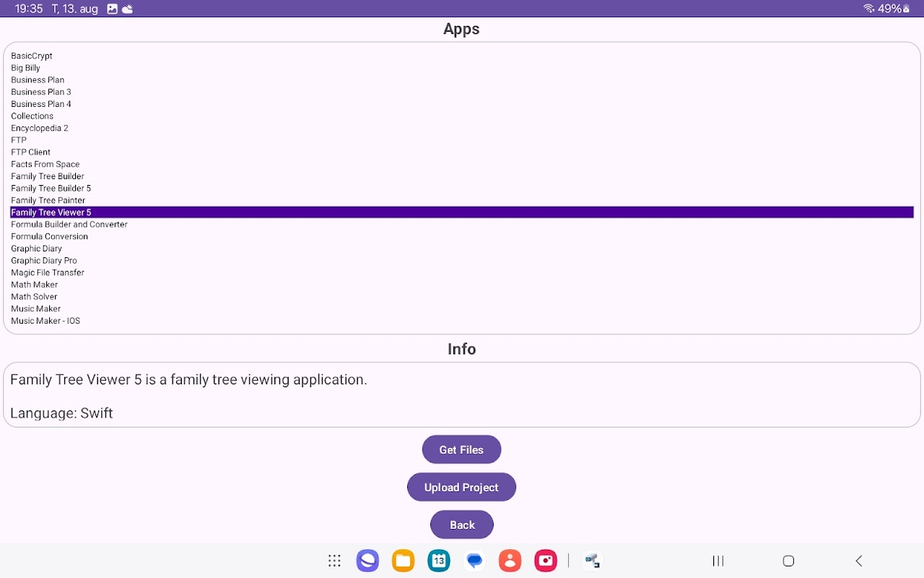The image size is (924, 578).
Task: Click the Get Files button
Action: coord(461,449)
